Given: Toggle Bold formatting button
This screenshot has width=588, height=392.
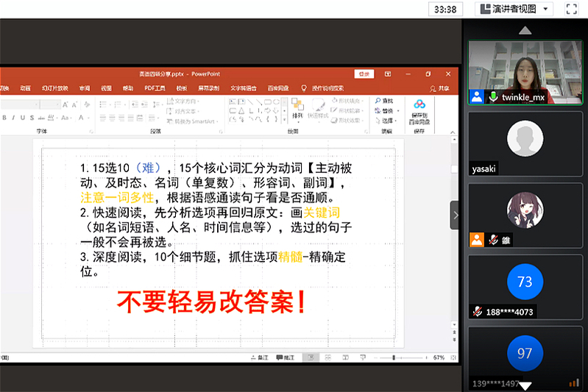Looking at the screenshot, I should click(x=4, y=118).
